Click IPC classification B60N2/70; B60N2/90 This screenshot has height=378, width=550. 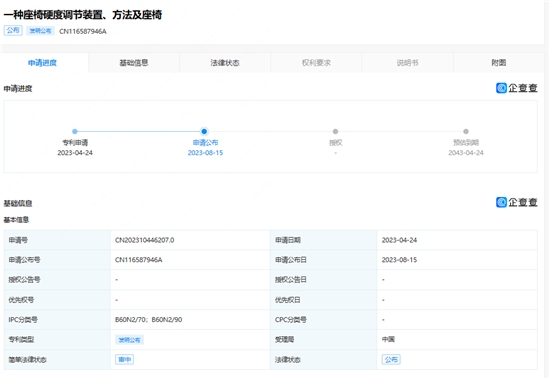[148, 320]
